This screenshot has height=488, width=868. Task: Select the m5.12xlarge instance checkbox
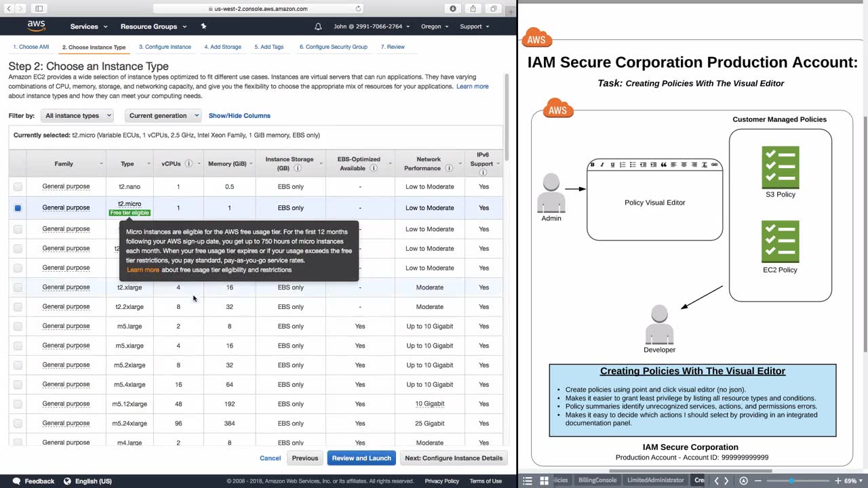pyautogui.click(x=18, y=404)
